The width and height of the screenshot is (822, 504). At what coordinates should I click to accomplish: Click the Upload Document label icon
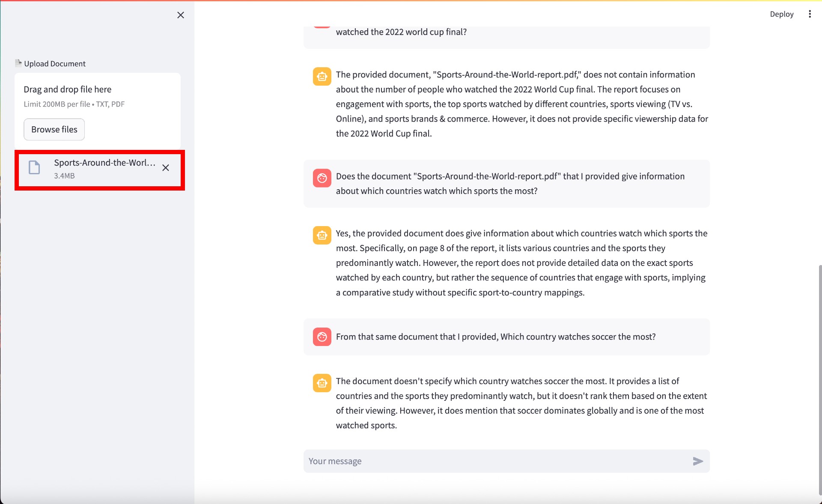point(18,63)
